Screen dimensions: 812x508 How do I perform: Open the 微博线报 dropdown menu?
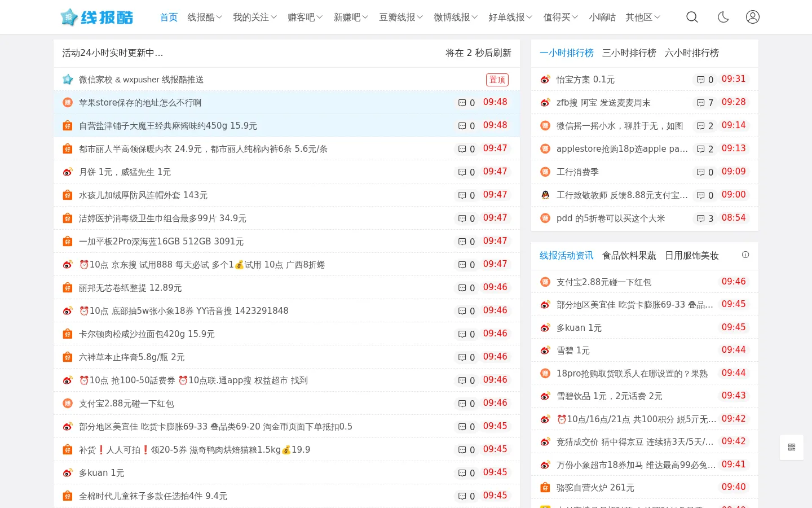(x=456, y=17)
